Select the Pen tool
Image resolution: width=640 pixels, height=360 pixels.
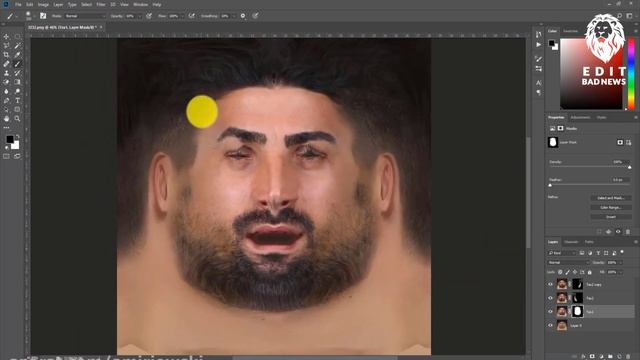6,100
